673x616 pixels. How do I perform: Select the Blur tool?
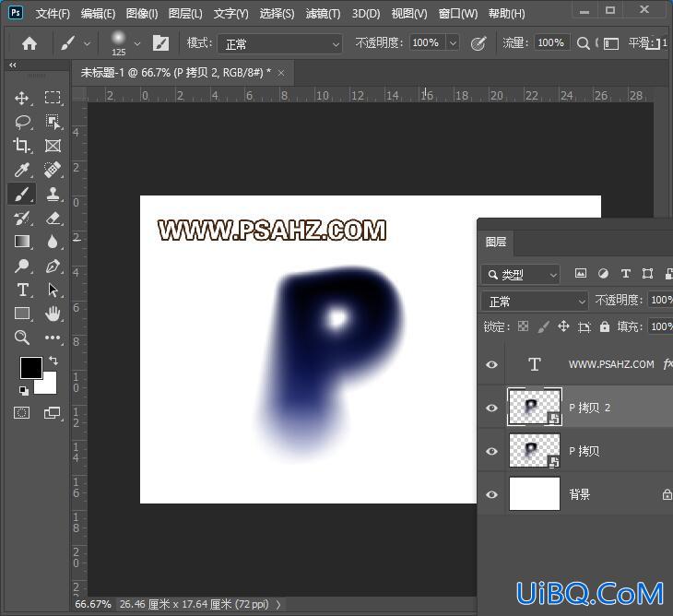click(x=53, y=242)
